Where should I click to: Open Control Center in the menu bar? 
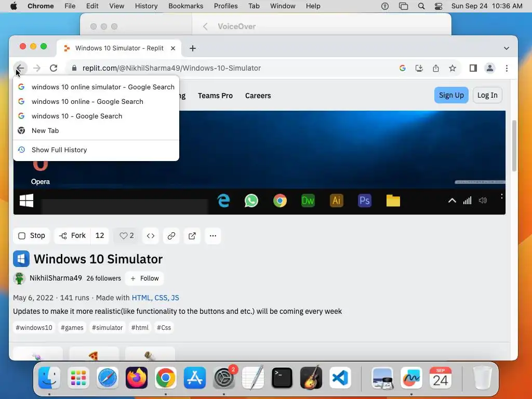[438, 6]
